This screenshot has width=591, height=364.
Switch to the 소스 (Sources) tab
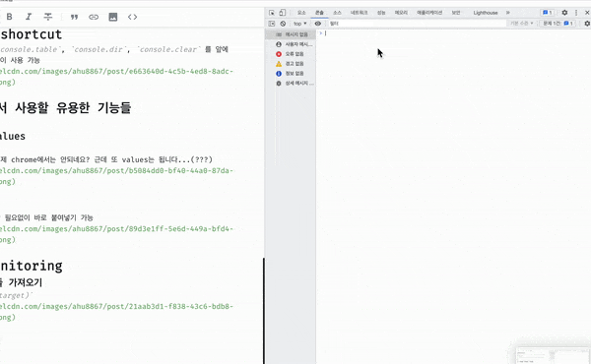pos(337,13)
